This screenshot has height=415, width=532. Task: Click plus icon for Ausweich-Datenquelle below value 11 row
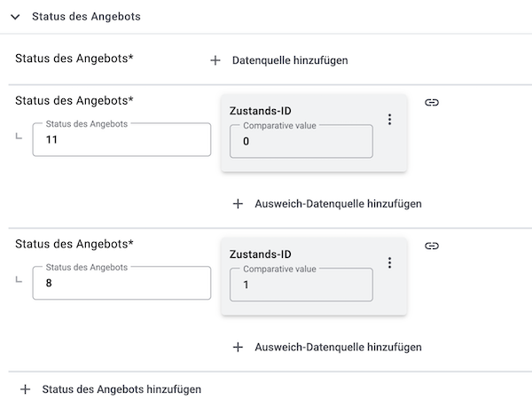[238, 204]
